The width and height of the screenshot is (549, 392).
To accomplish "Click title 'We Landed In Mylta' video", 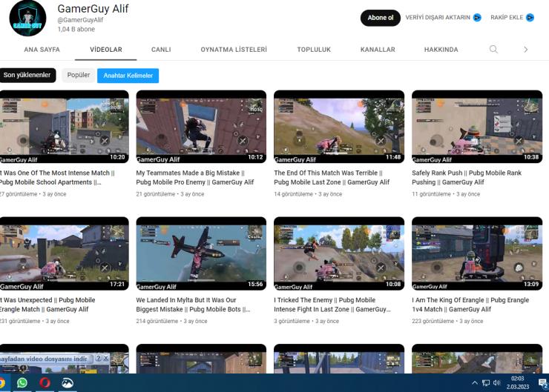I will click(x=194, y=305).
